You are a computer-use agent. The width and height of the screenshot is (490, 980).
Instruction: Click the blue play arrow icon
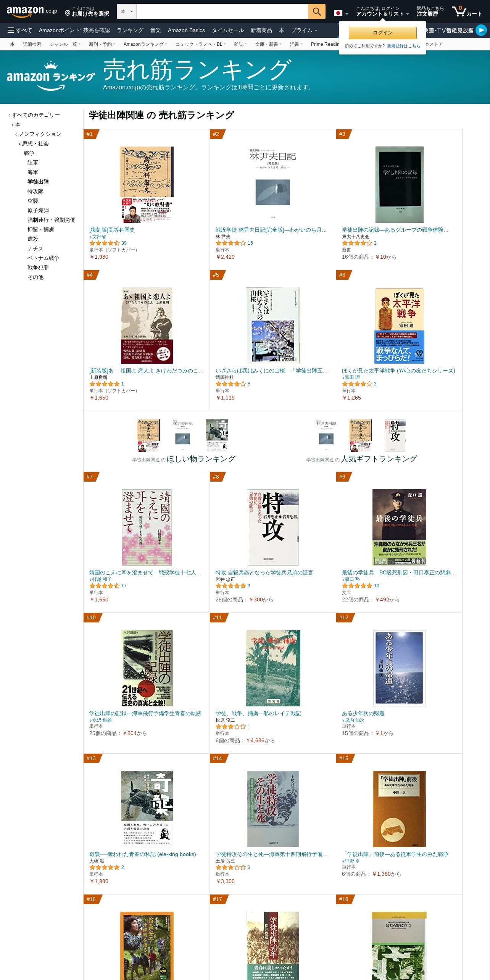(481, 30)
